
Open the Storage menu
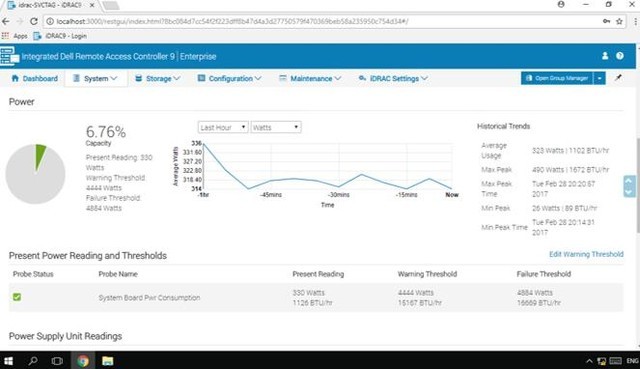(158, 78)
